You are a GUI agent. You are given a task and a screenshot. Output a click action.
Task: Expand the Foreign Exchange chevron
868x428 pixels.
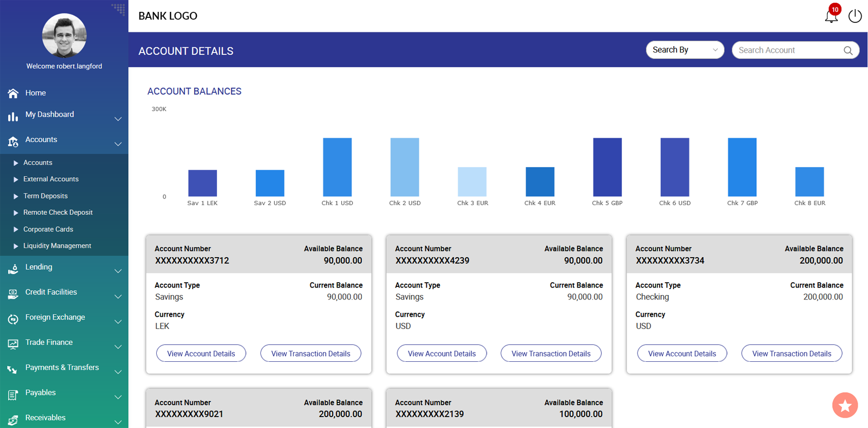click(118, 322)
